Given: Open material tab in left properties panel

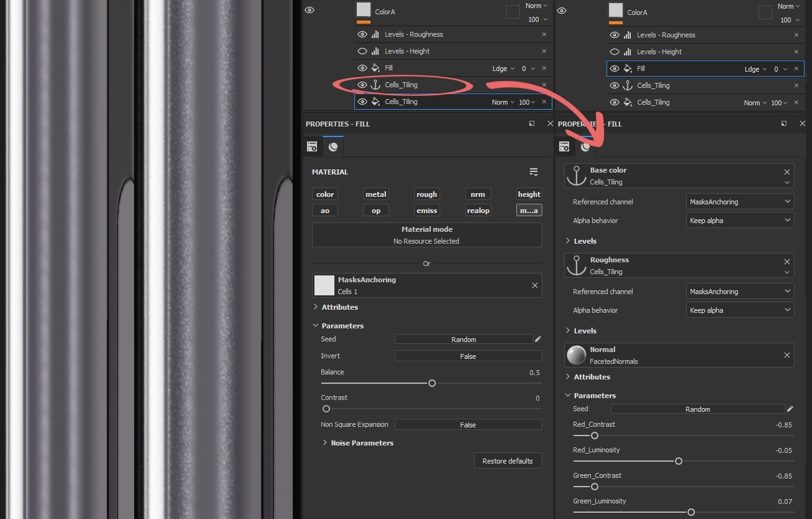Looking at the screenshot, I should click(x=333, y=147).
